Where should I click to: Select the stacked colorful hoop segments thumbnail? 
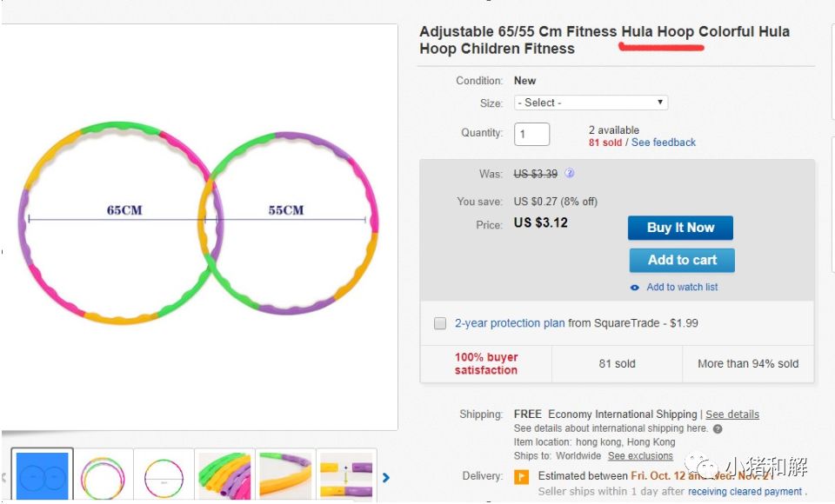224,476
